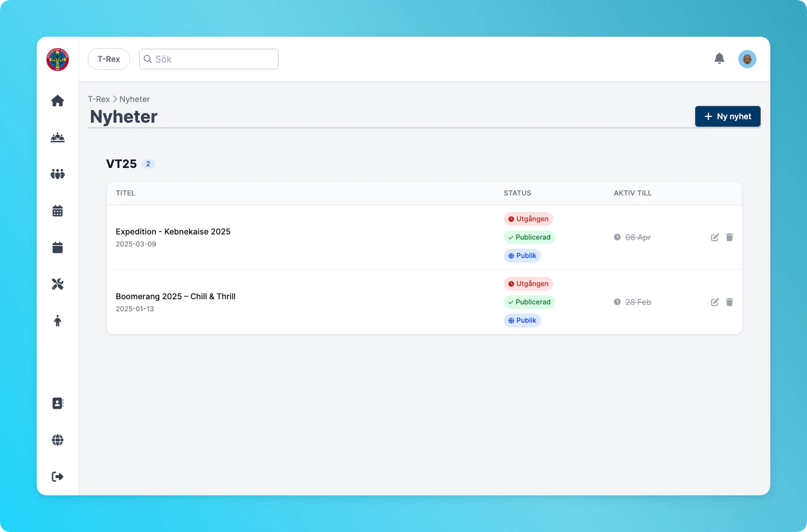The width and height of the screenshot is (807, 532).
Task: Open the calendar grid icon in sidebar
Action: click(x=57, y=211)
